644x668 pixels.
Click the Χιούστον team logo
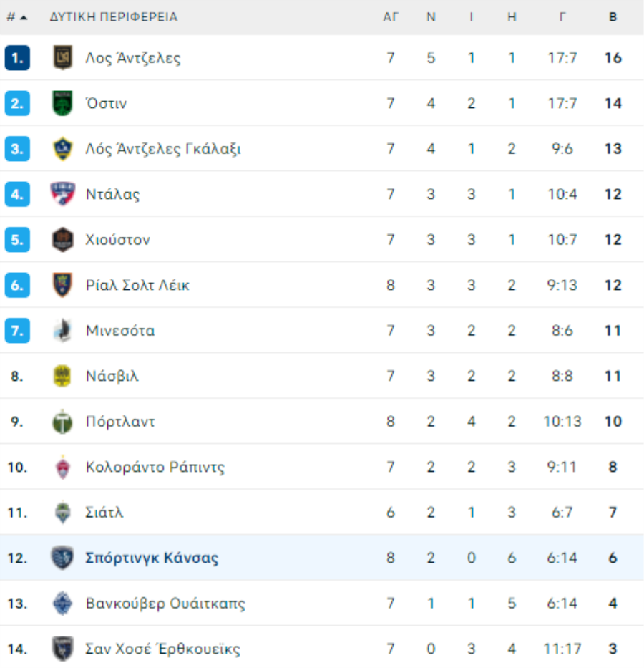(x=62, y=239)
